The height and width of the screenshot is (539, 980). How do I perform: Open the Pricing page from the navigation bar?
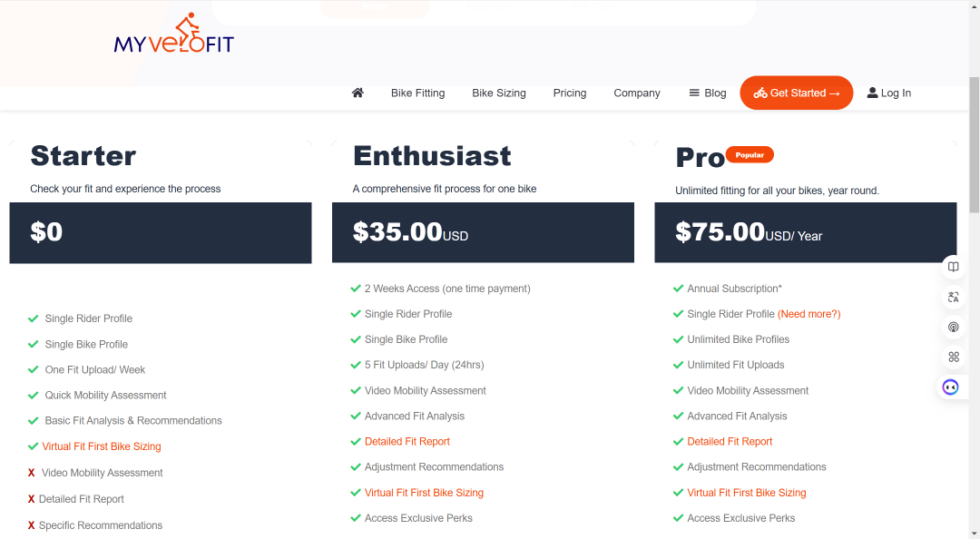569,93
